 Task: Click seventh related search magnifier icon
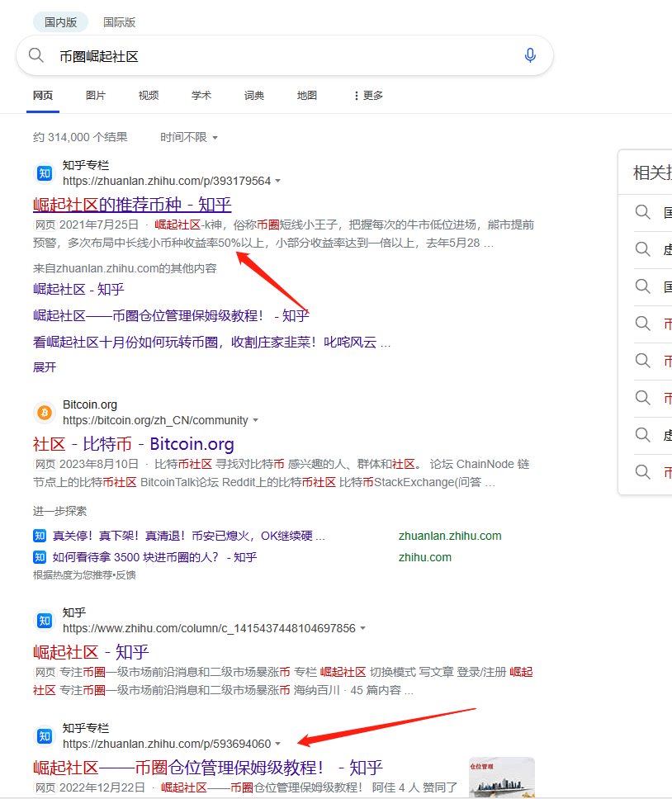point(642,435)
